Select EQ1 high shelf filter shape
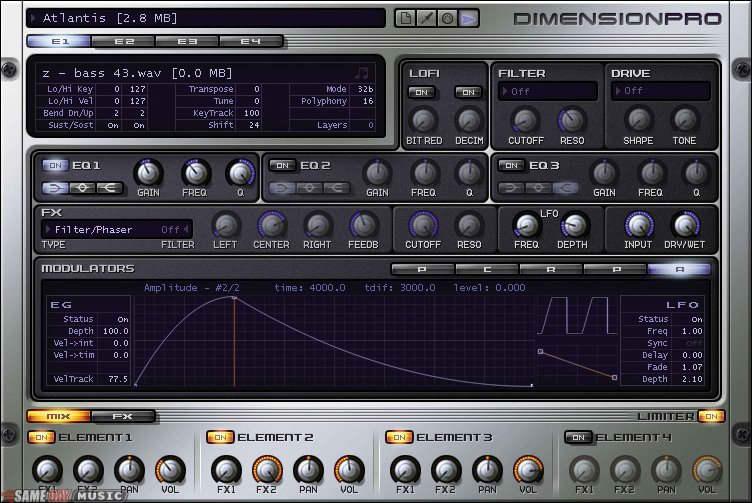 pos(109,187)
